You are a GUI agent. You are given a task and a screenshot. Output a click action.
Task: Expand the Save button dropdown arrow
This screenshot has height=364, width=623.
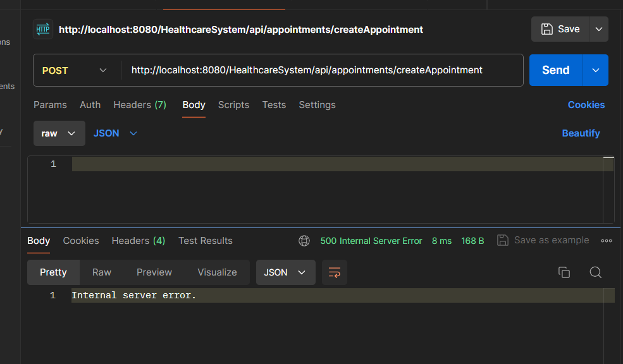[x=598, y=29]
